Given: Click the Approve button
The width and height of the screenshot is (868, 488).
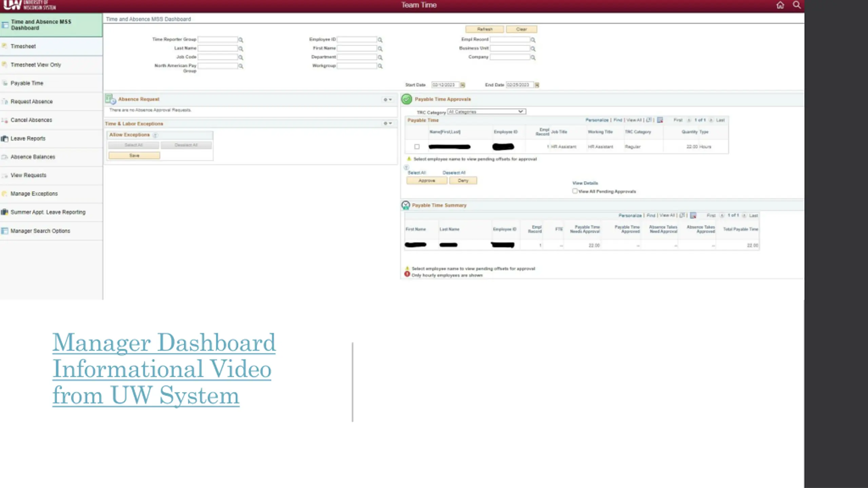Looking at the screenshot, I should click(427, 181).
